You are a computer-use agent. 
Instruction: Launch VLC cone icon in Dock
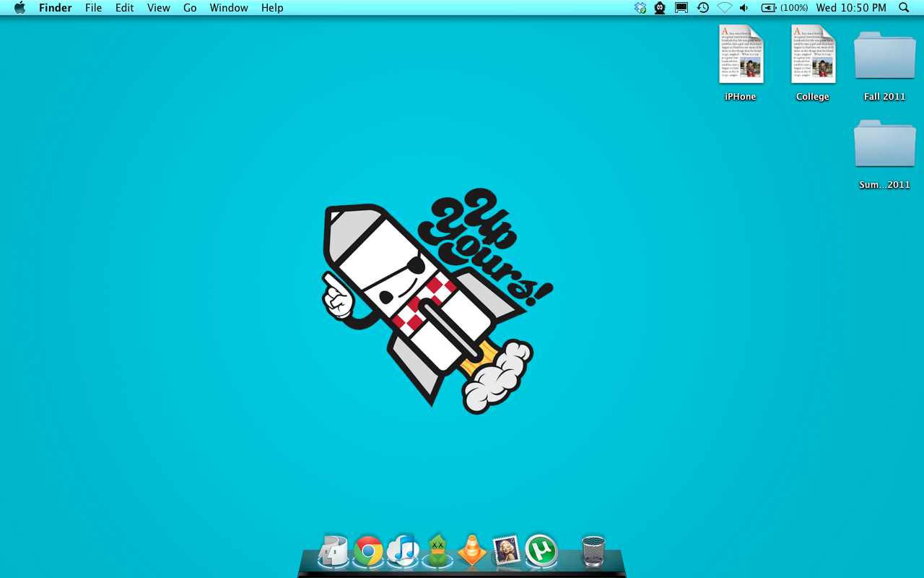point(472,551)
